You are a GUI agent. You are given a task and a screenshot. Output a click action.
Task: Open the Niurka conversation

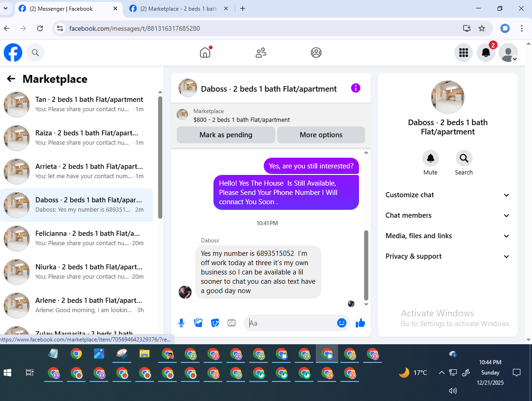point(77,272)
